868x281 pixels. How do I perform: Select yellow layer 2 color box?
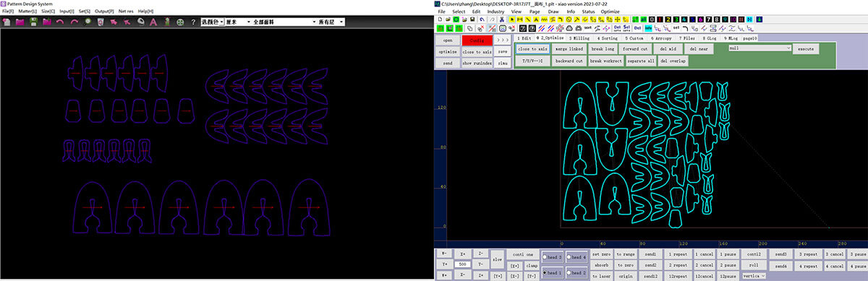[668, 20]
